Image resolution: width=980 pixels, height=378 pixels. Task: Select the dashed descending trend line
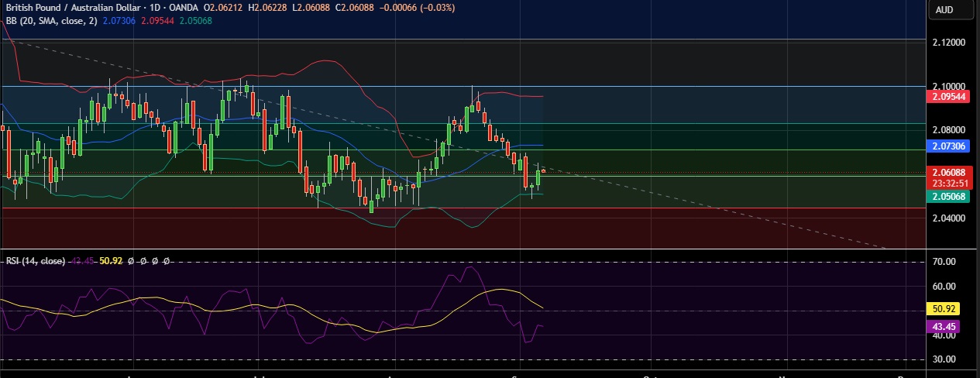(x=697, y=200)
